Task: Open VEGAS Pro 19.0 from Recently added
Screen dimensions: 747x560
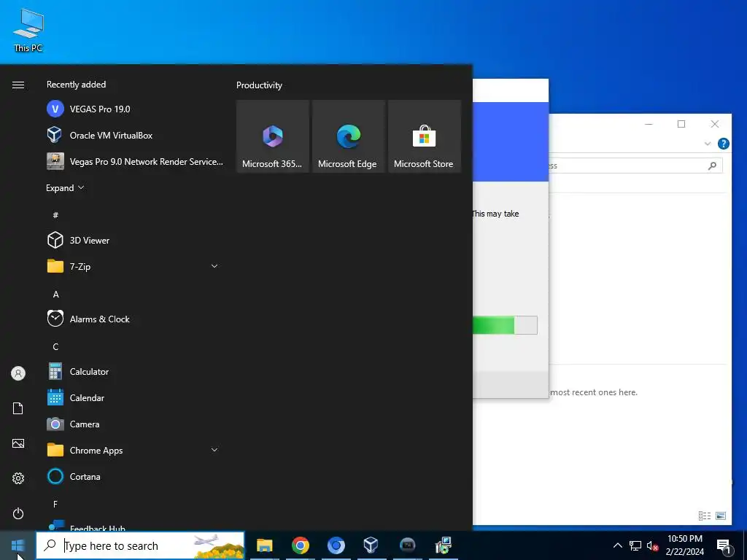Action: [134, 109]
